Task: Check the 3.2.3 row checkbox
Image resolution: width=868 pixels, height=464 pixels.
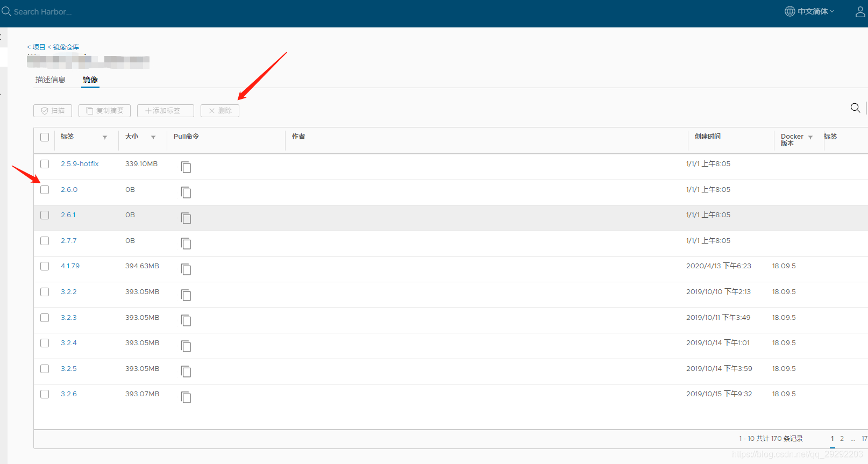Action: click(45, 318)
